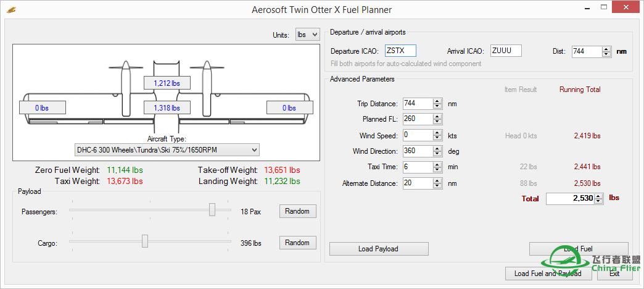
Task: Click the Passengers slider handle
Action: tap(212, 210)
